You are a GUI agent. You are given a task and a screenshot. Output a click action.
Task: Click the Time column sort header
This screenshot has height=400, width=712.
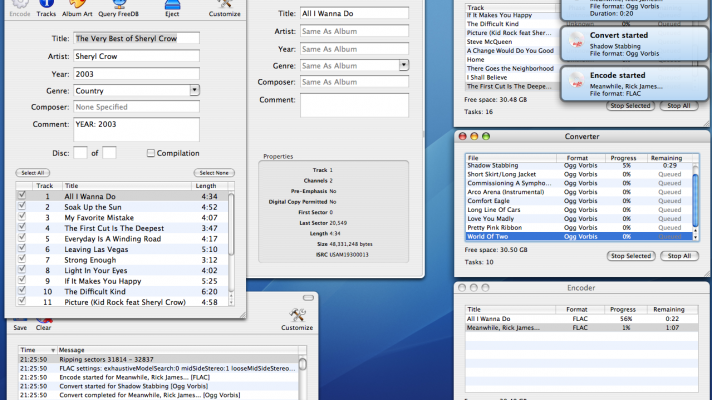coord(28,350)
